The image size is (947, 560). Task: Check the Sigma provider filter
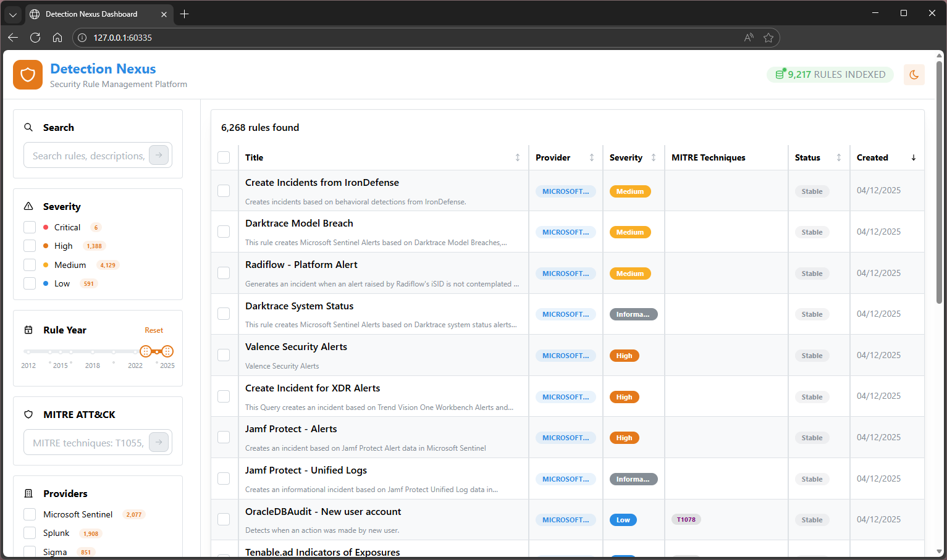click(30, 552)
